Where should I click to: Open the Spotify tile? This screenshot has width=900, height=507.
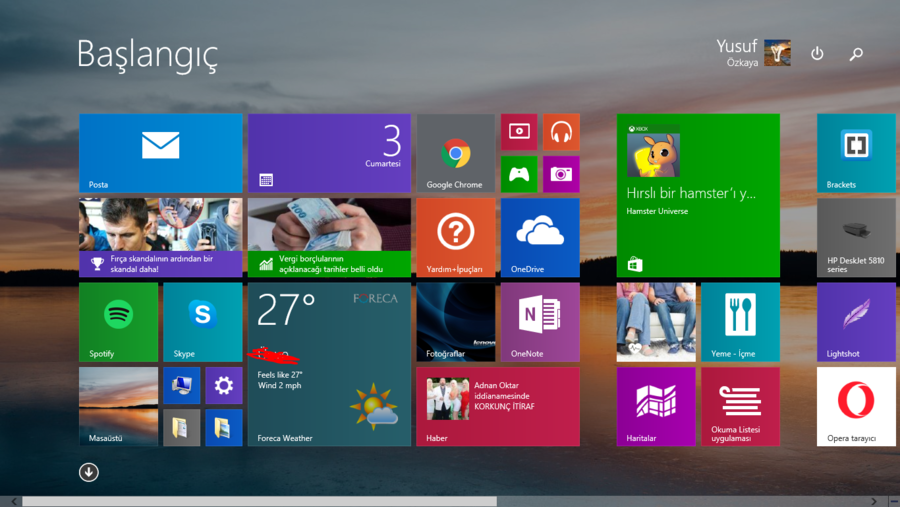(118, 321)
